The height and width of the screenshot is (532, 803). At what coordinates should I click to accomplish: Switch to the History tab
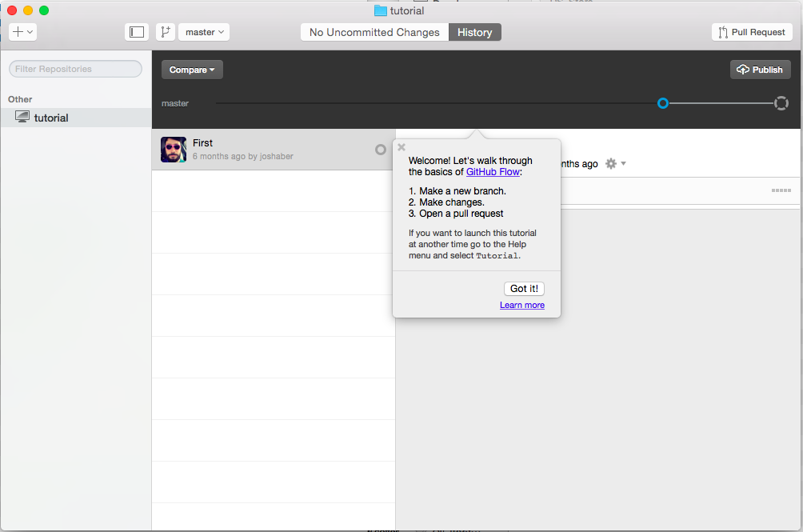coord(475,32)
